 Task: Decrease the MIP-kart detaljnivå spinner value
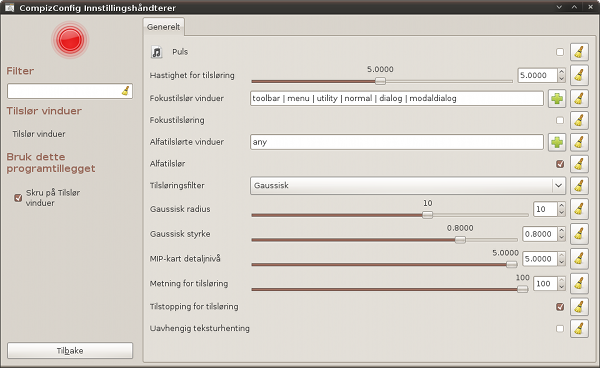(x=561, y=262)
